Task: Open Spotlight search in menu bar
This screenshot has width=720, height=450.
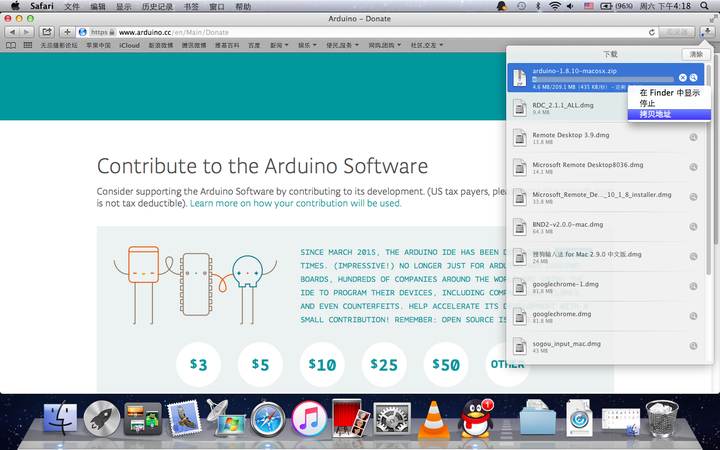Action: tap(704, 6)
